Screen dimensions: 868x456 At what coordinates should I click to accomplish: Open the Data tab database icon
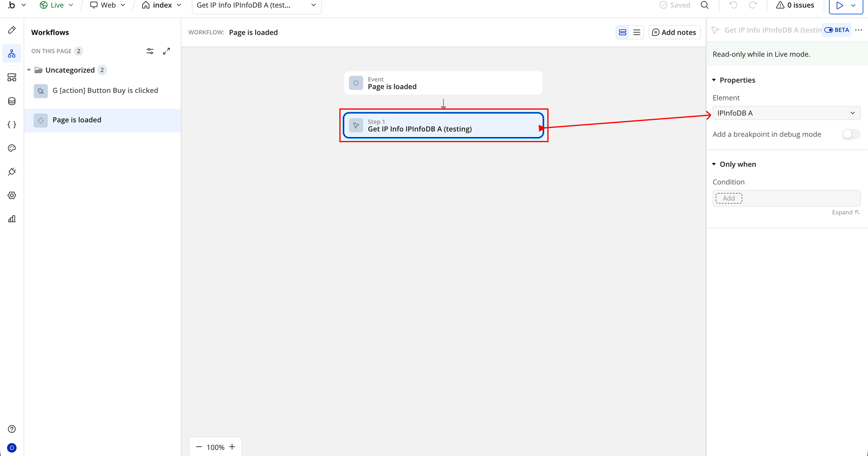tap(12, 101)
